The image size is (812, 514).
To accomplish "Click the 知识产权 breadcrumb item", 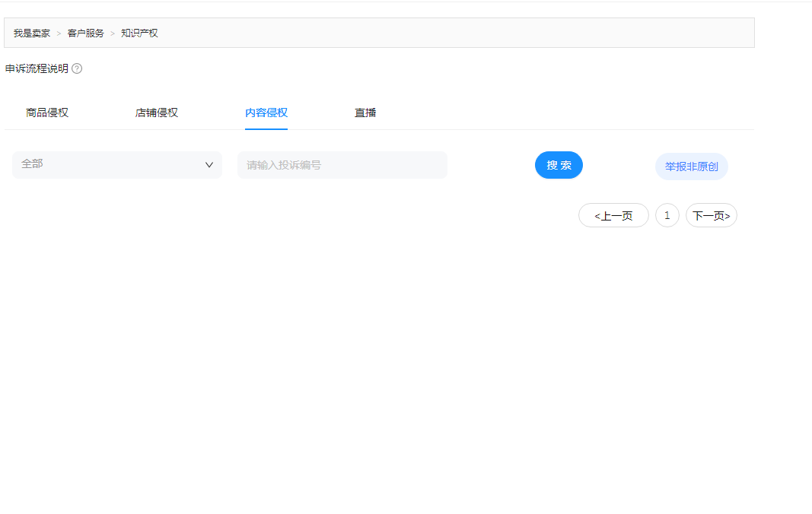I will (139, 33).
